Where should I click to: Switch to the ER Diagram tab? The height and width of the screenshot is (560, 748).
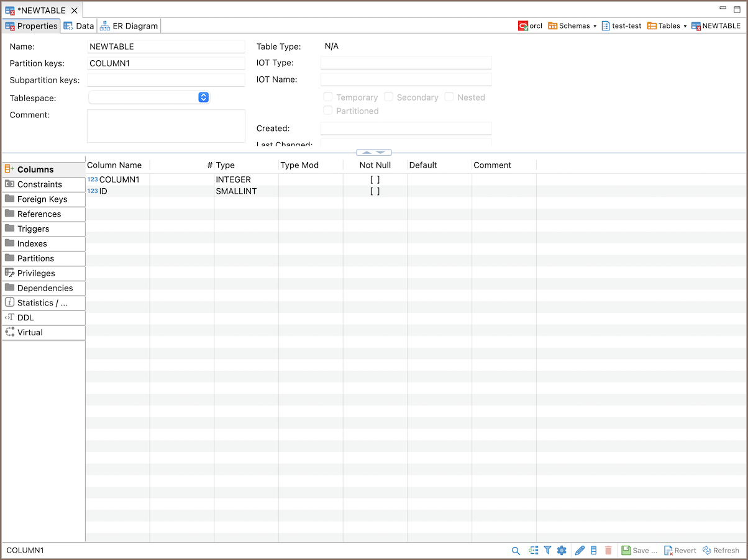click(129, 26)
